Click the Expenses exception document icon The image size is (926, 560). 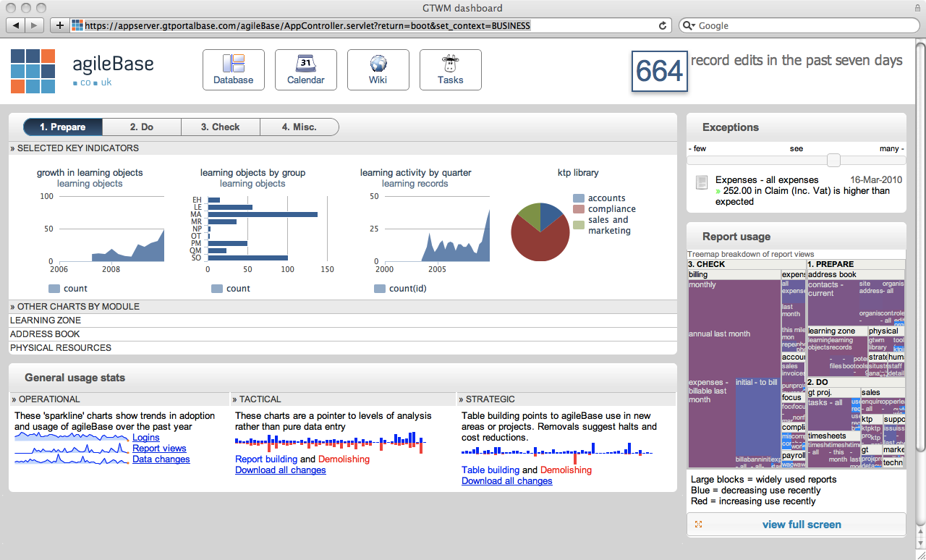tap(701, 182)
